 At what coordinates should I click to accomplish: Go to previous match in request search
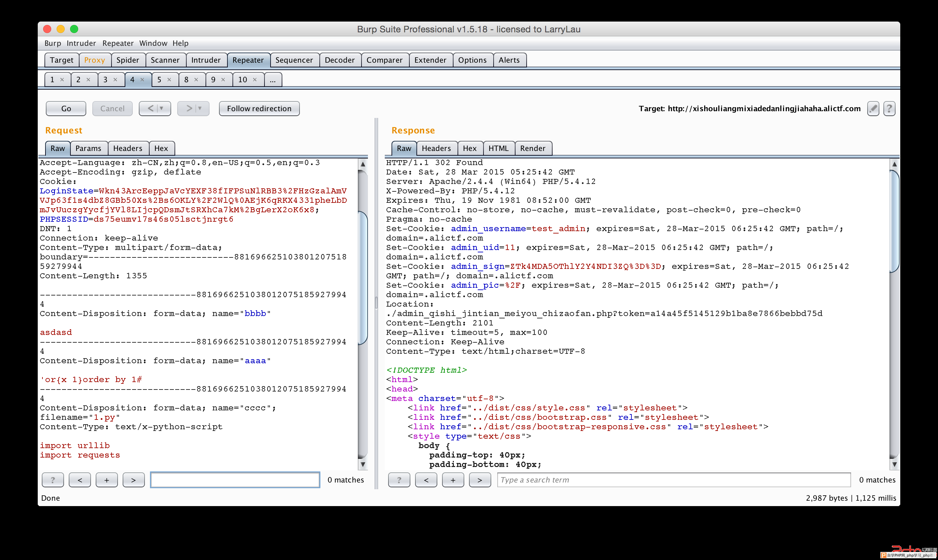pos(80,479)
